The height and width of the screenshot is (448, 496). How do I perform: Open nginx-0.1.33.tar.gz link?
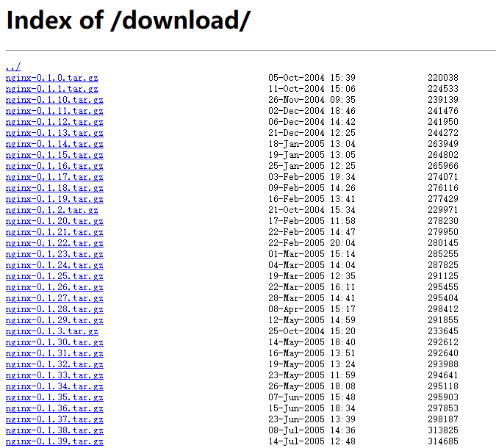tap(54, 375)
